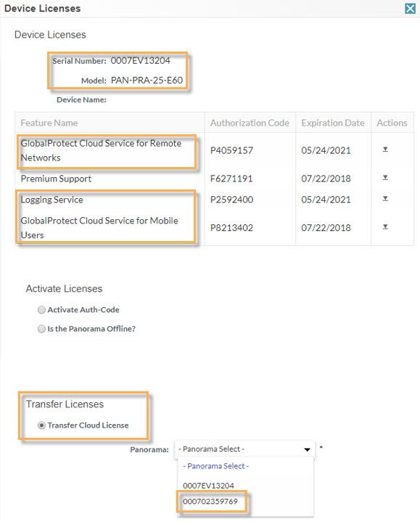
Task: Click expiration date 07/22/2018 for Premium Support
Action: pos(326,179)
